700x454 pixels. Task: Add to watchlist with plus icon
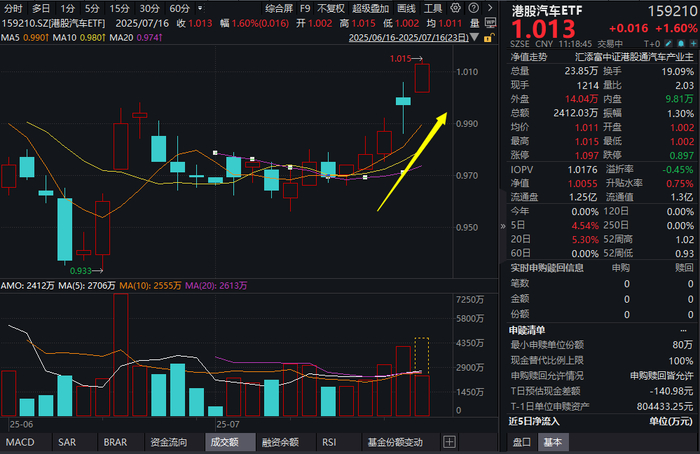tap(693, 43)
